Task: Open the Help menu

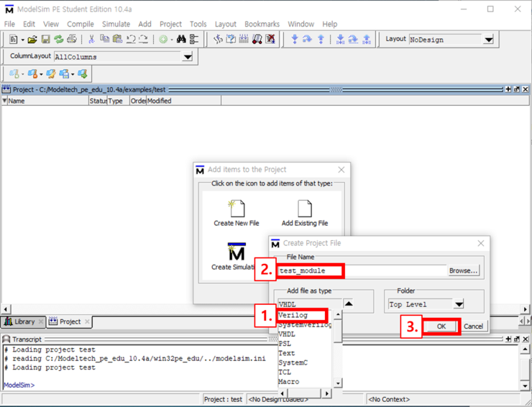Action: click(329, 24)
